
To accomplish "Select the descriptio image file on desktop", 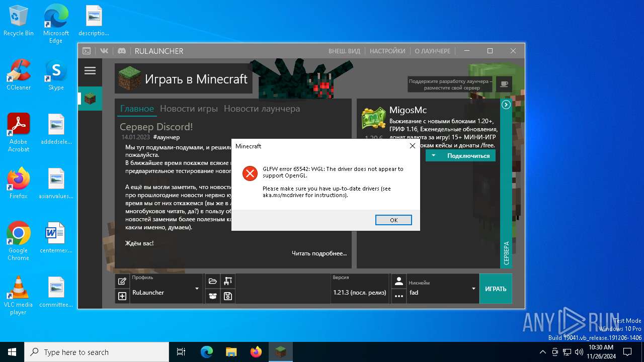I will tap(94, 21).
